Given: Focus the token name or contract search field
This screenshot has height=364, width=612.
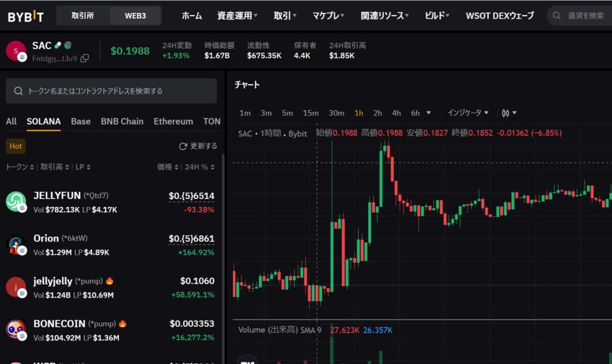Looking at the screenshot, I should tap(111, 91).
